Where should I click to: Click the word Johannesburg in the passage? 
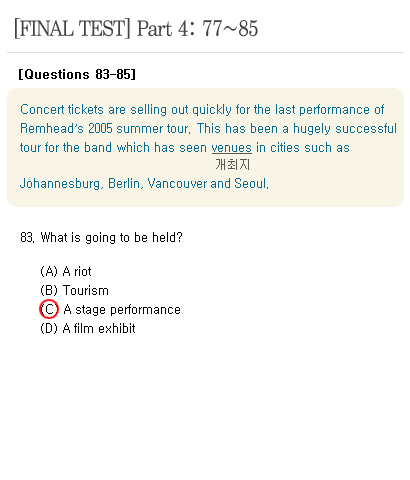(62, 184)
